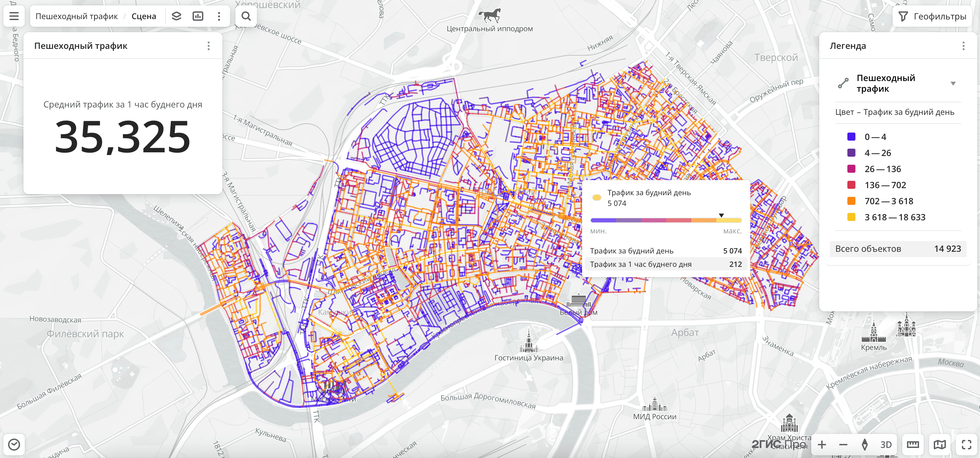
Task: Open the layers panel icon
Action: (x=176, y=16)
